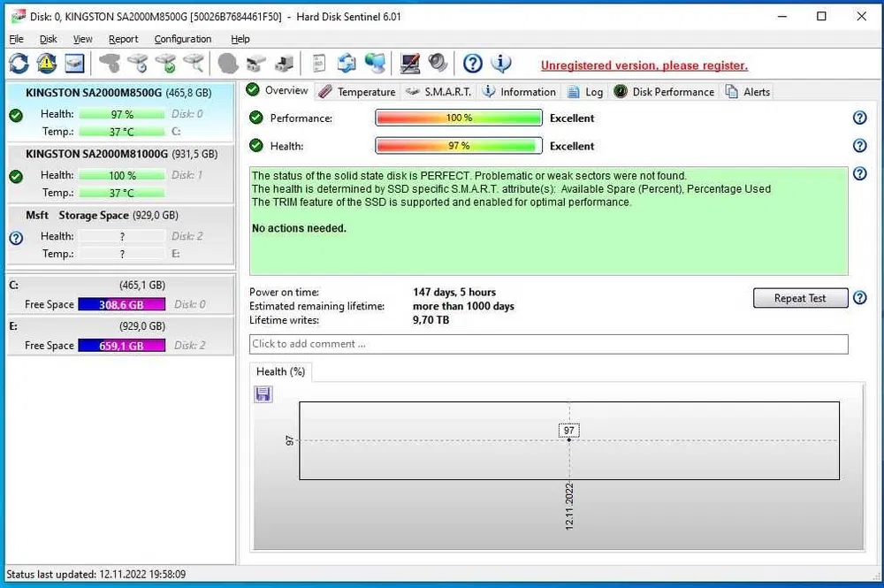Click 100 % health bar of Disk 1
This screenshot has width=884, height=588.
click(122, 175)
